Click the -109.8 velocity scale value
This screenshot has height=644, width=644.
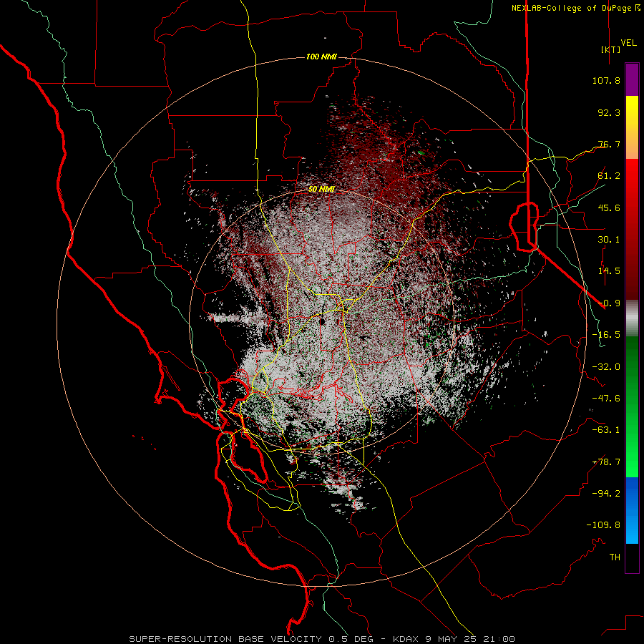[x=603, y=525]
